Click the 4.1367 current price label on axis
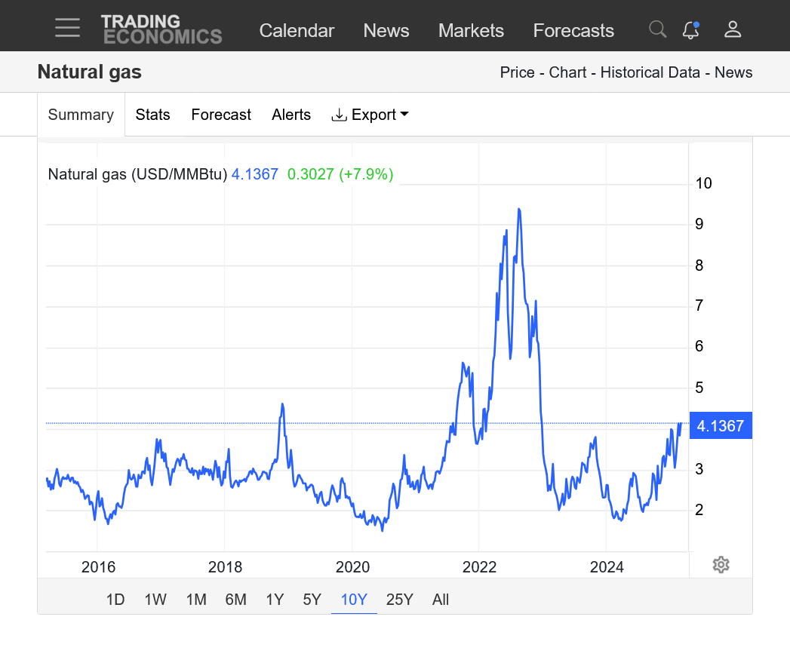Screen dimensions: 790x672 (721, 425)
